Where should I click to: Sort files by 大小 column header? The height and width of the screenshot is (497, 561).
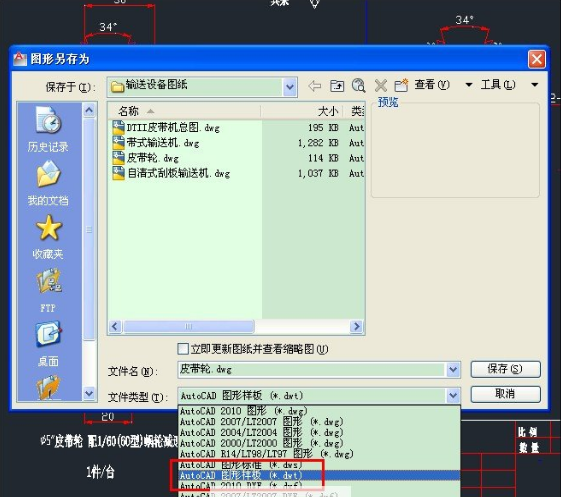pos(302,111)
